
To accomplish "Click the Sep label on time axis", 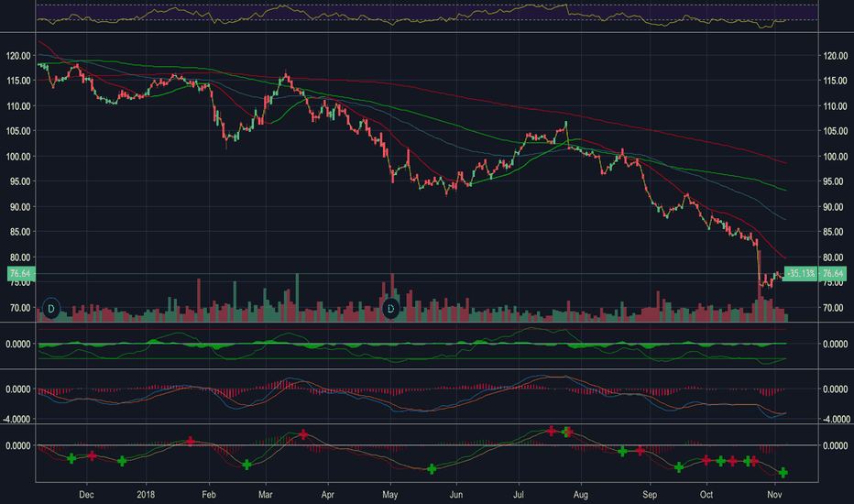I will pyautogui.click(x=650, y=495).
